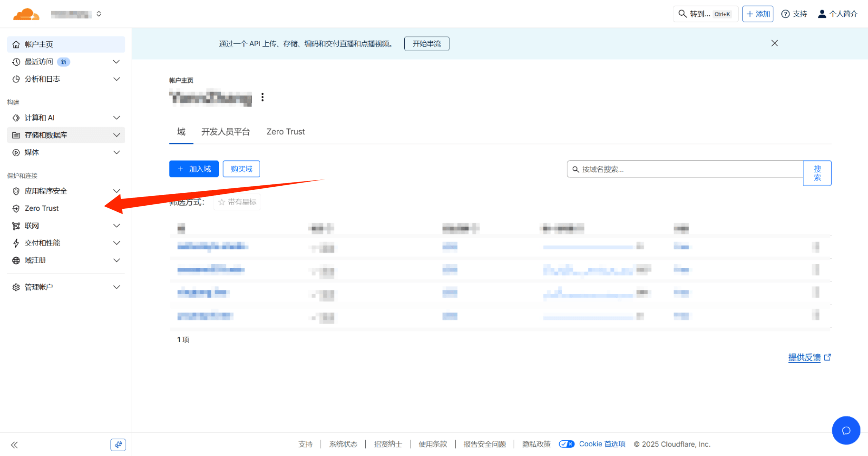Open the 提供反馈 link
868x456 pixels.
[x=809, y=357]
